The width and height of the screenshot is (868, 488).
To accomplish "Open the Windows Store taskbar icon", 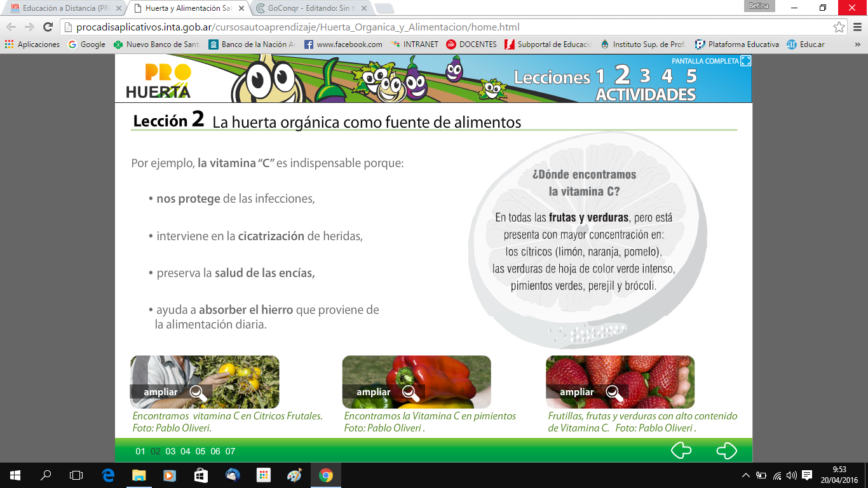I will point(201,475).
